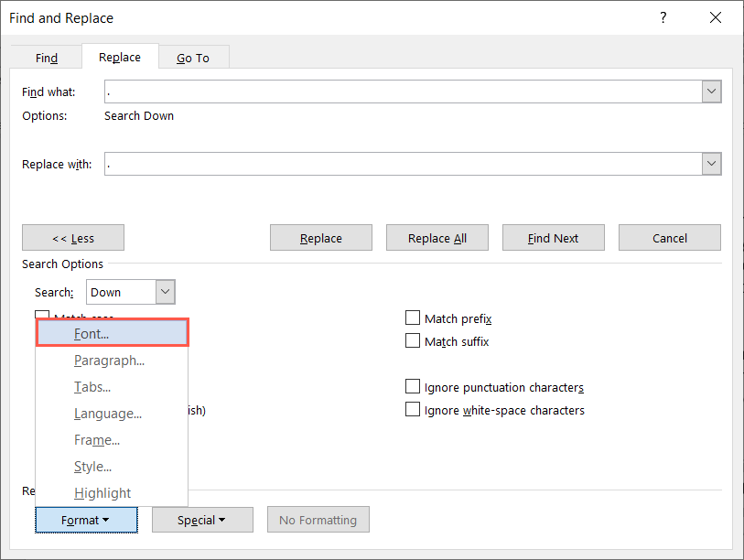Click the No Formatting button
This screenshot has width=744, height=560.
(x=318, y=520)
